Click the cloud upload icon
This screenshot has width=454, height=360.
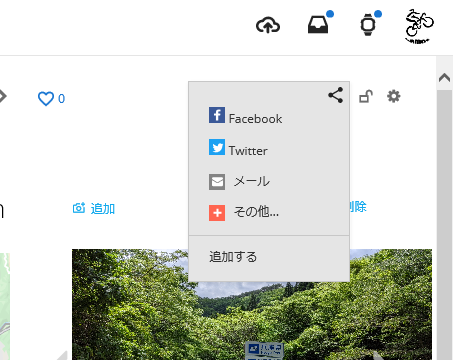pyautogui.click(x=268, y=25)
